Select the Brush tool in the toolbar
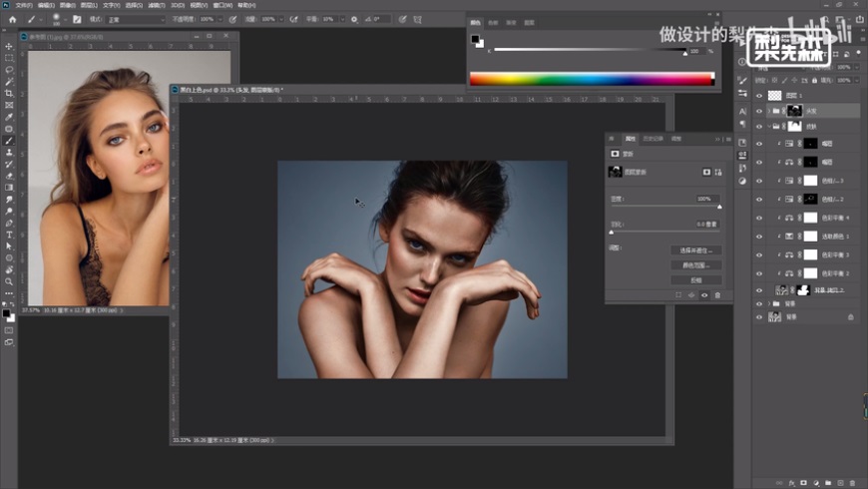868x489 pixels. tap(9, 140)
